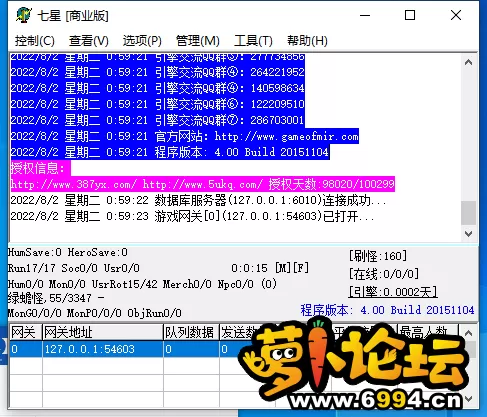Open the 工具(T) menu
The image size is (487, 417).
(253, 41)
